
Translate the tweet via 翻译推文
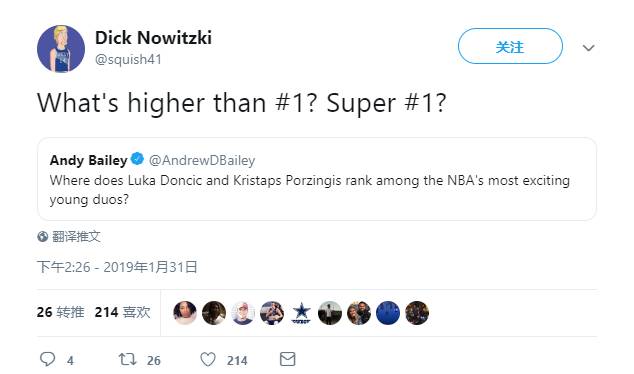(x=76, y=237)
